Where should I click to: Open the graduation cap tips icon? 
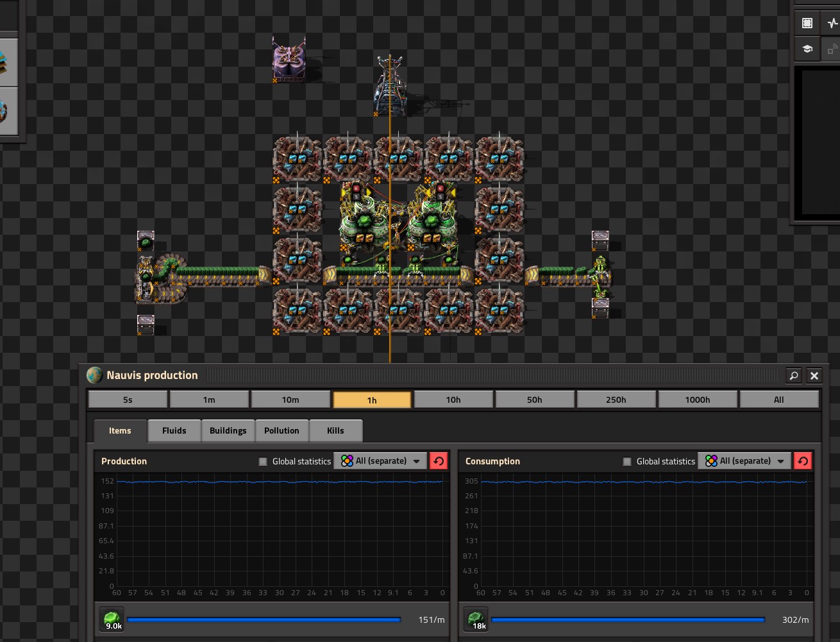tap(807, 49)
